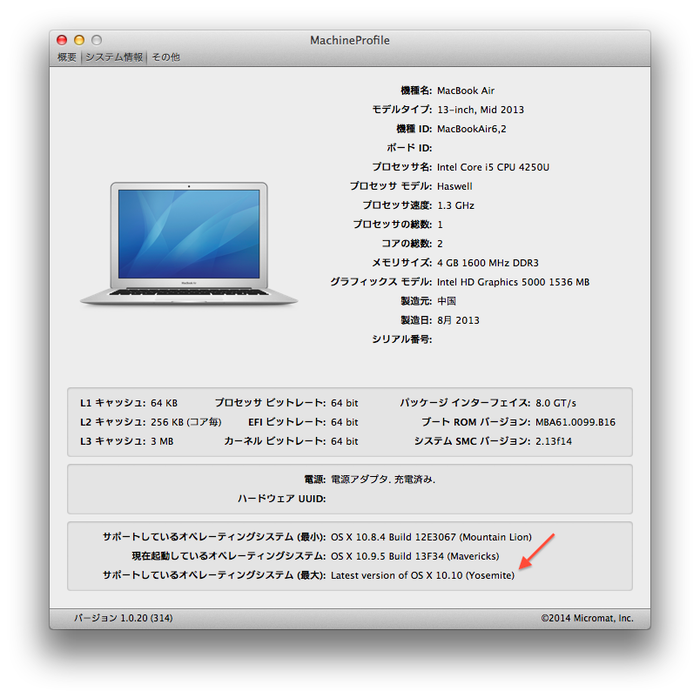Screen dimensions: 700x698
Task: Click the ©2014 Micromat, Inc. text
Action: [x=587, y=618]
